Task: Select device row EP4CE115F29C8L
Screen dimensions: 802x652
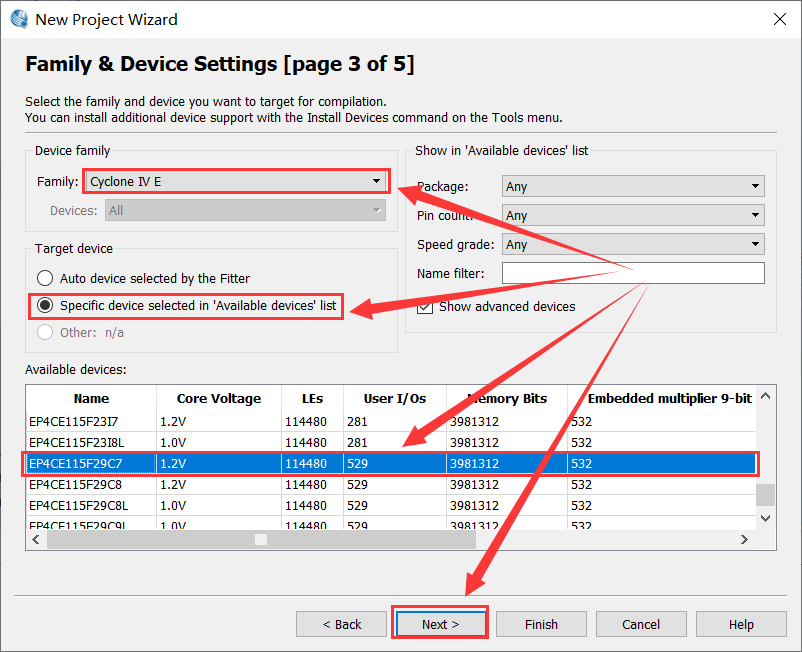Action: coord(391,505)
